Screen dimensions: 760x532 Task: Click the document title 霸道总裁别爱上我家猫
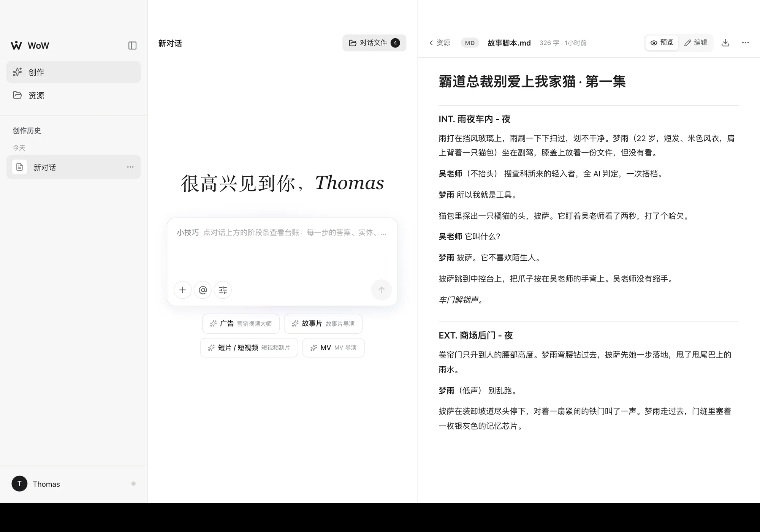point(532,82)
